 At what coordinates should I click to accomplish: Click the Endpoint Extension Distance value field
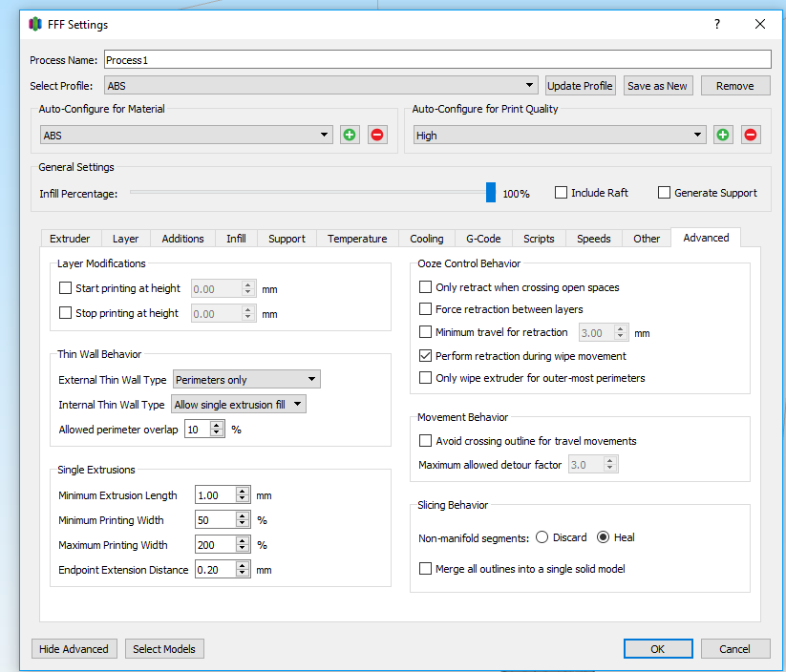(x=215, y=569)
